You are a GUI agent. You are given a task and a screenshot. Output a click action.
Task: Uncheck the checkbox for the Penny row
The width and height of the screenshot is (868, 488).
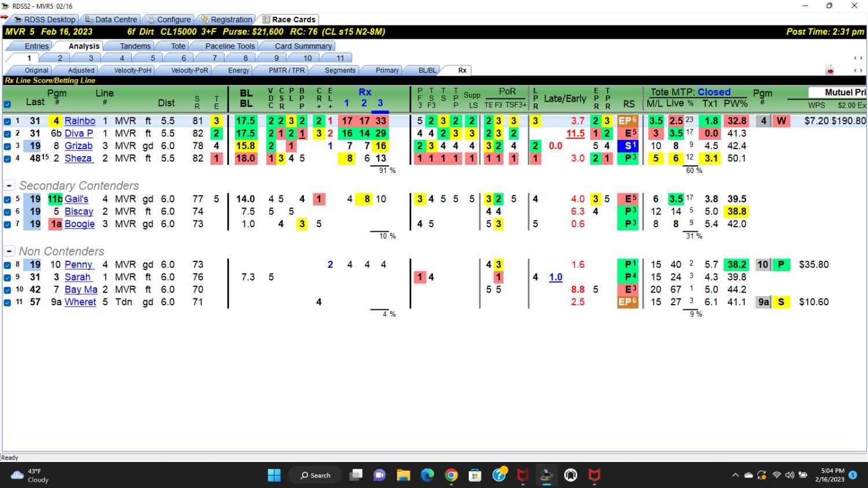tap(8, 265)
